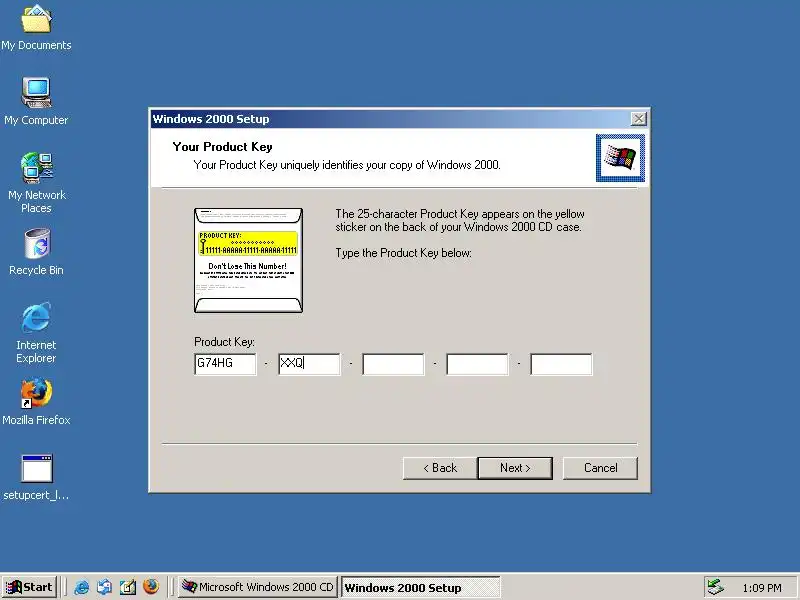Click second product key field containing XXQ
This screenshot has width=800, height=600.
[x=309, y=364]
